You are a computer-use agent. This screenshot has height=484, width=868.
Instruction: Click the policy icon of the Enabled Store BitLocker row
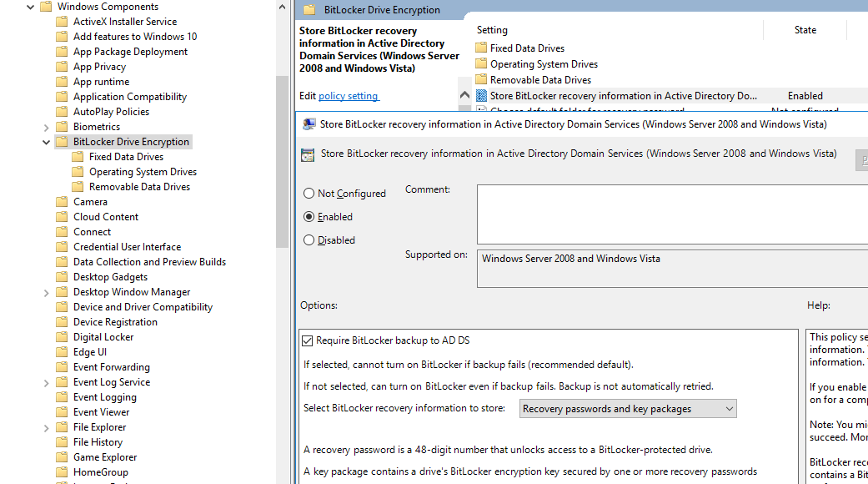pos(481,96)
